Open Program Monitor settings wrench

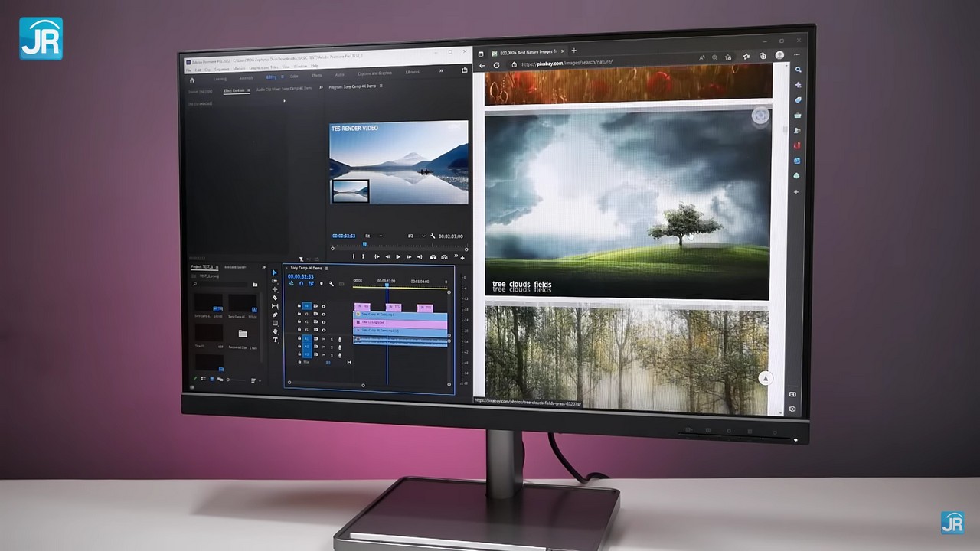point(433,236)
